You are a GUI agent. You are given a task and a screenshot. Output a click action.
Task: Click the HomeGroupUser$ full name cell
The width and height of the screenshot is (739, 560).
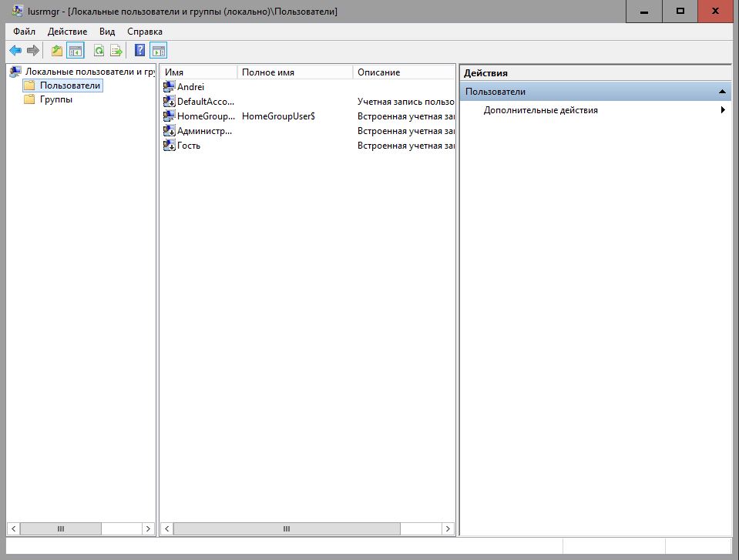point(278,116)
